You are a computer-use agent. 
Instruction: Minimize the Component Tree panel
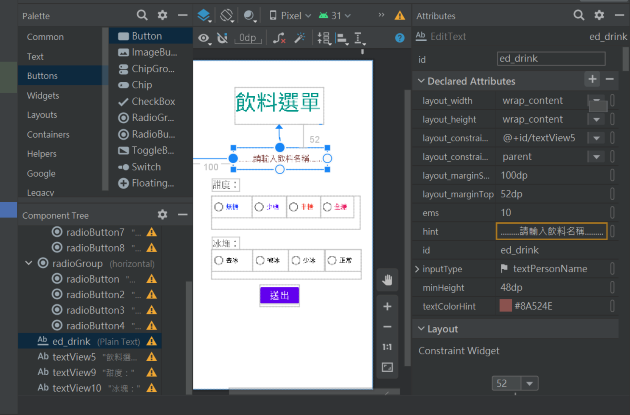[183, 215]
